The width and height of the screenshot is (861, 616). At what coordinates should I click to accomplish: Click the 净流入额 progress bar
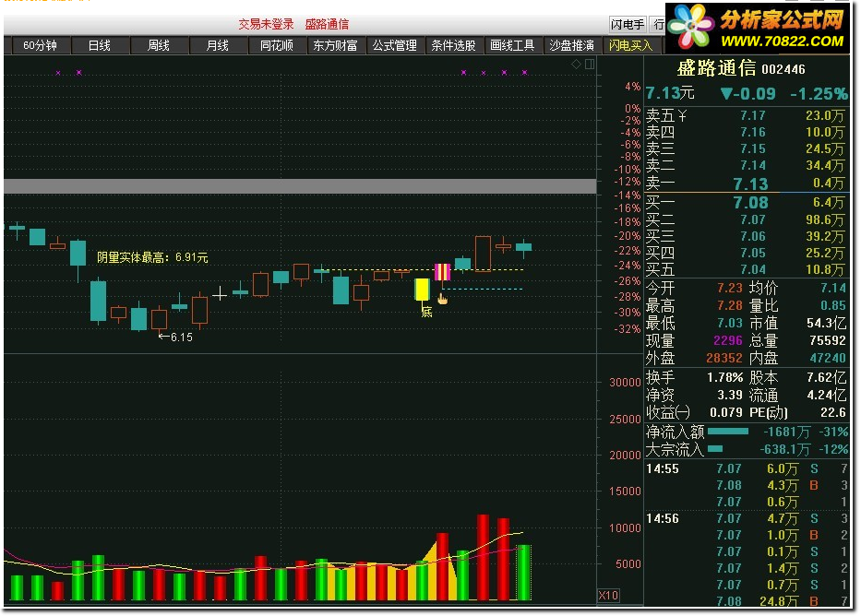[x=728, y=432]
